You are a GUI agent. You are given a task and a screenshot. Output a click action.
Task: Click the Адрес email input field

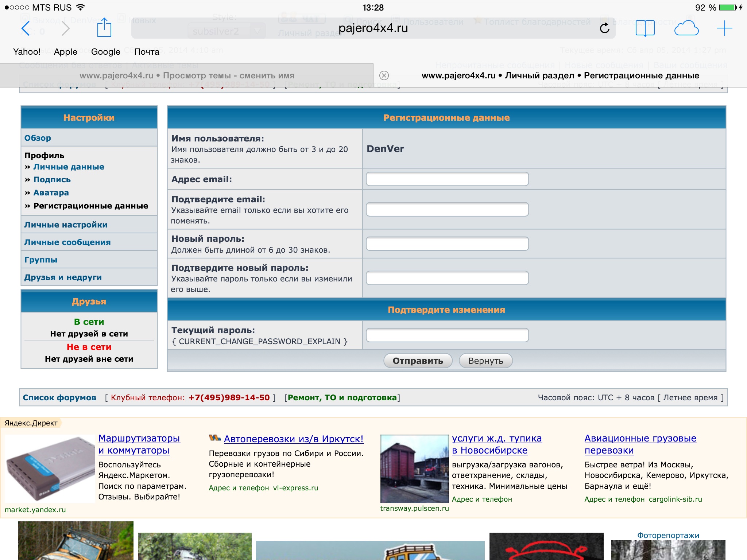pyautogui.click(x=447, y=179)
